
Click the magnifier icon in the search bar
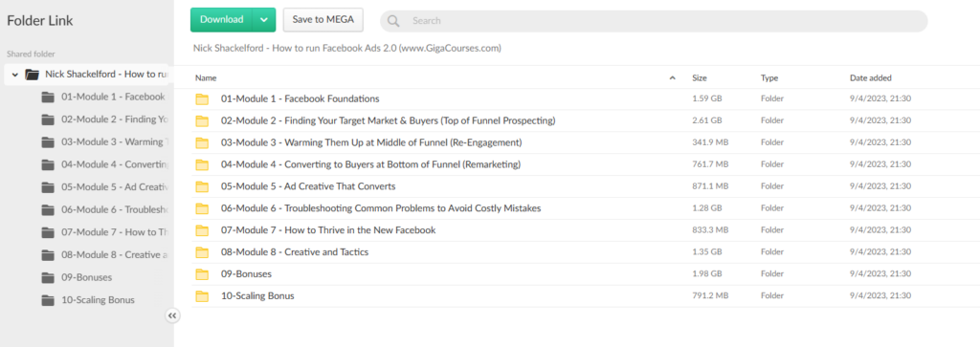point(393,21)
